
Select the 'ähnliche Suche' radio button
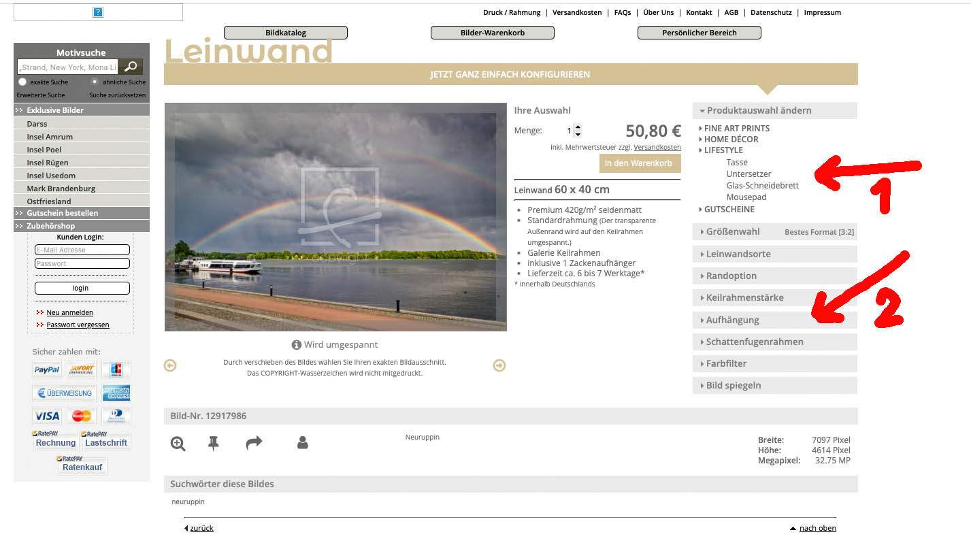[95, 82]
